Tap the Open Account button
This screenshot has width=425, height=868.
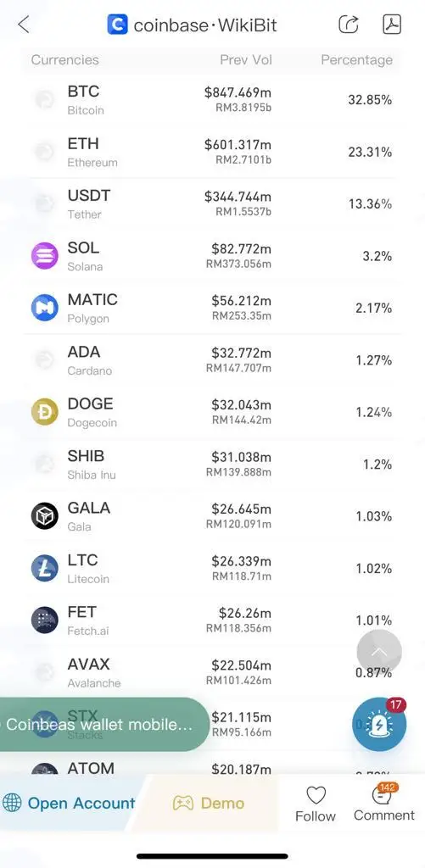coord(70,804)
